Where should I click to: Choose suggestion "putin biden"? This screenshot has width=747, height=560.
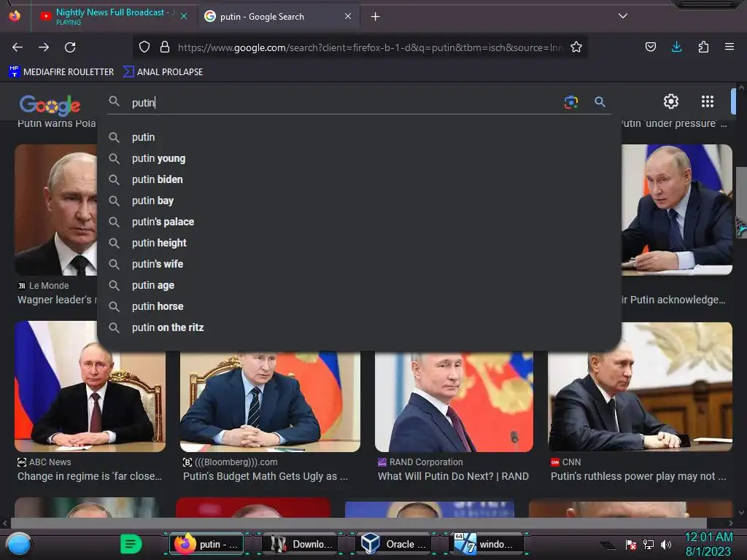click(359, 179)
